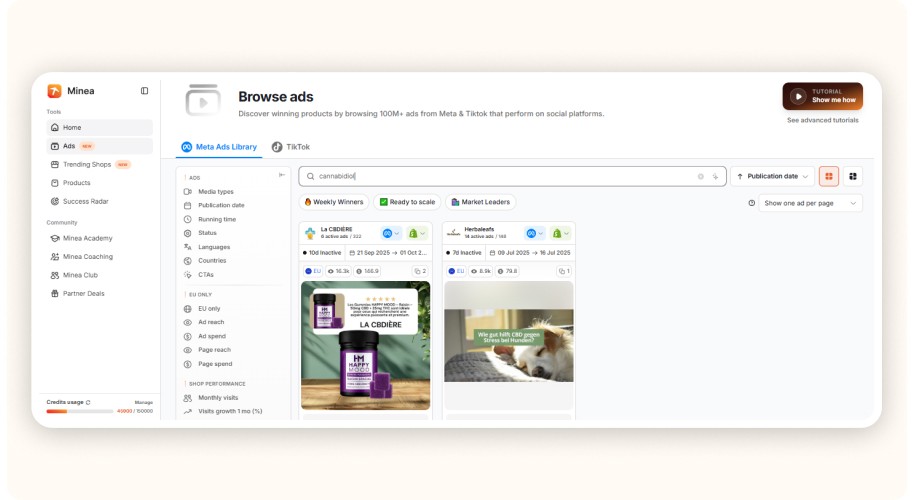Collapse the sidebar with the panel icon
This screenshot has height=500, width=914.
pyautogui.click(x=145, y=91)
